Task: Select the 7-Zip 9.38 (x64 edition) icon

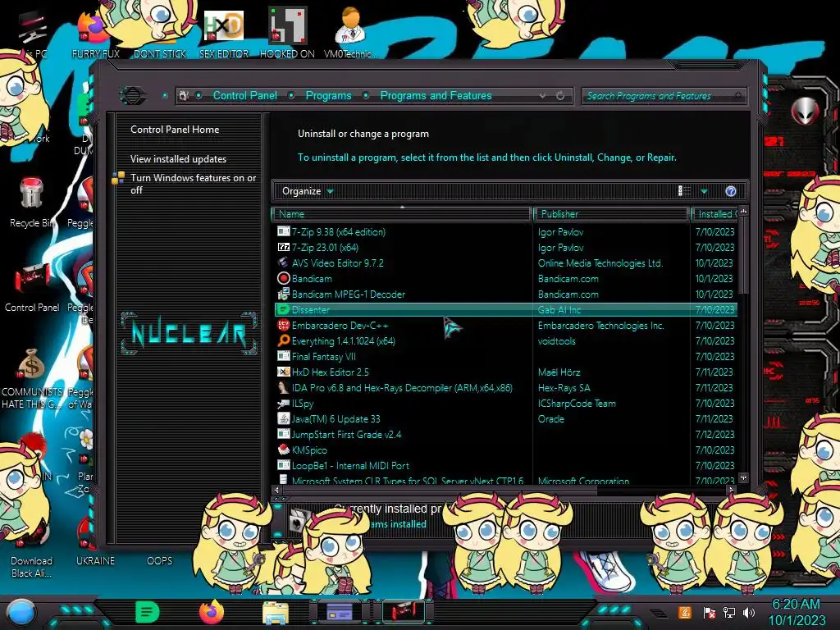Action: pyautogui.click(x=283, y=231)
